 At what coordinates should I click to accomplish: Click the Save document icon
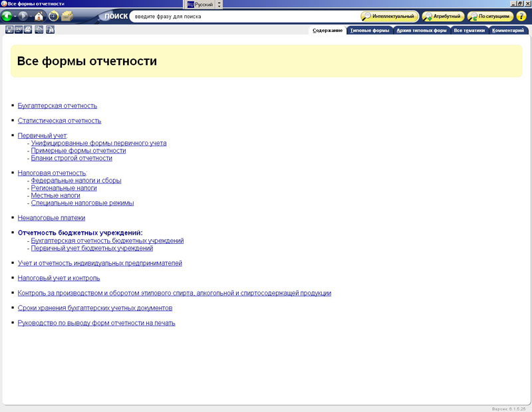coord(9,30)
